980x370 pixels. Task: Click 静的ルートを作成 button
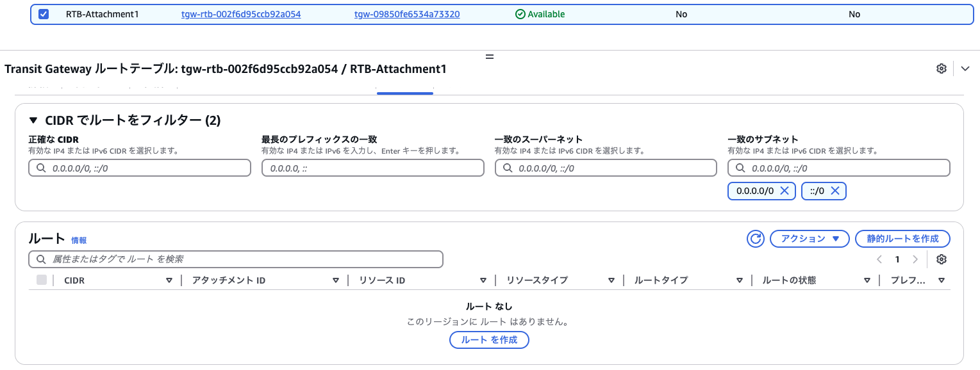point(902,239)
